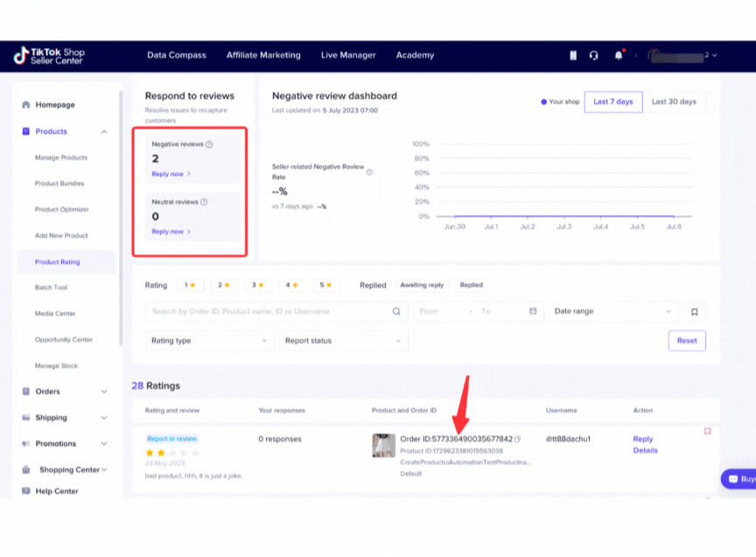756x557 pixels.
Task: Open the Date range dropdown
Action: (x=613, y=311)
